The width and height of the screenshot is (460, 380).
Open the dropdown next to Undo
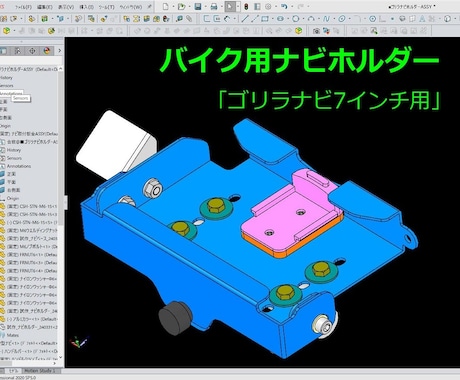(292, 6)
